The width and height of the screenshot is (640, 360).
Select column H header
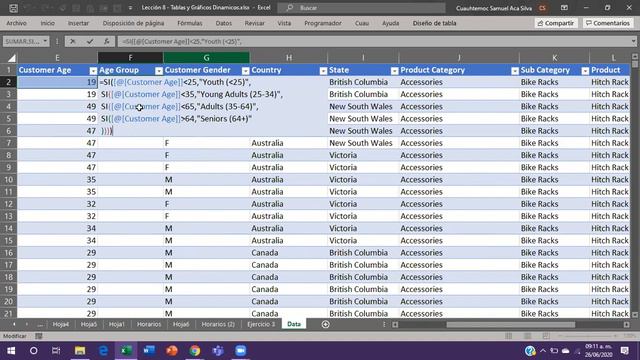289,58
